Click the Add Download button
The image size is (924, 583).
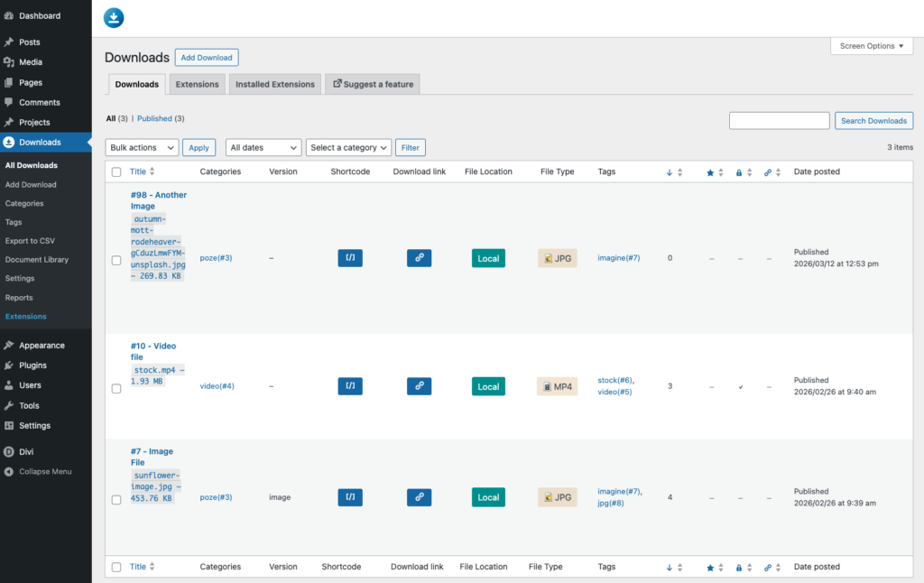pos(207,58)
